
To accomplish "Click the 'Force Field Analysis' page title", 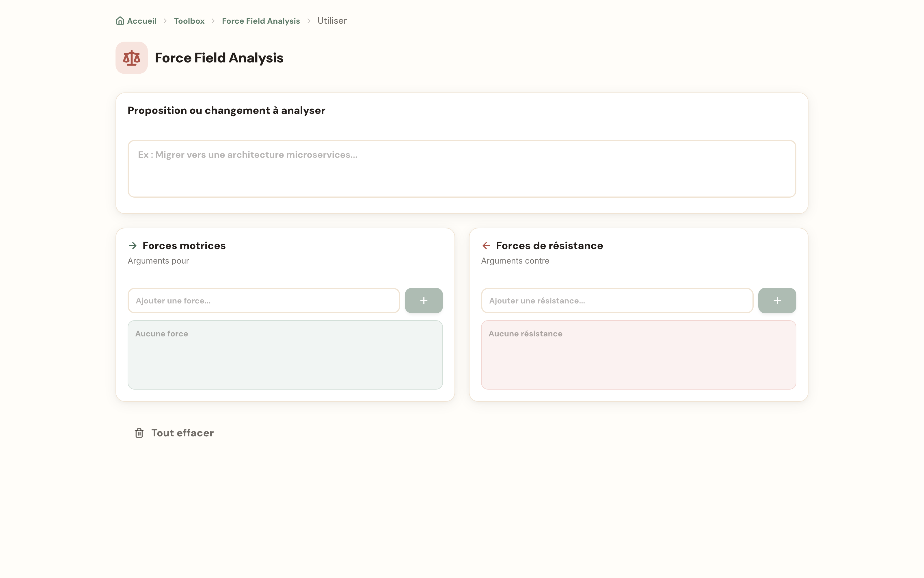I will click(219, 58).
